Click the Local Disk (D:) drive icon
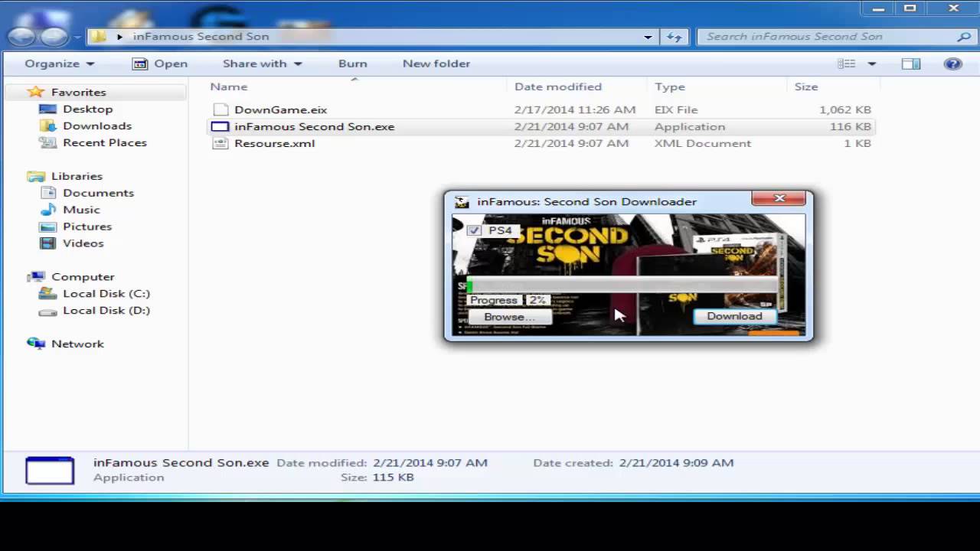Image resolution: width=980 pixels, height=551 pixels. tap(47, 311)
